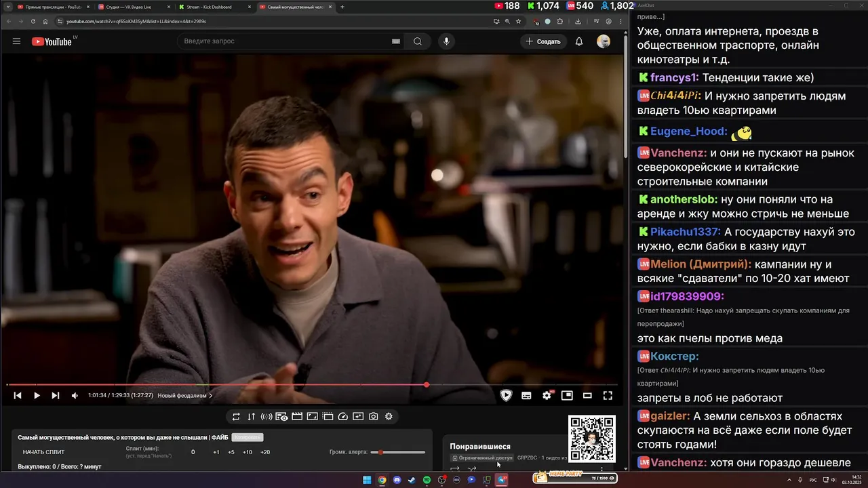Add +1 minute to the split
868x488 pixels.
pyautogui.click(x=216, y=452)
